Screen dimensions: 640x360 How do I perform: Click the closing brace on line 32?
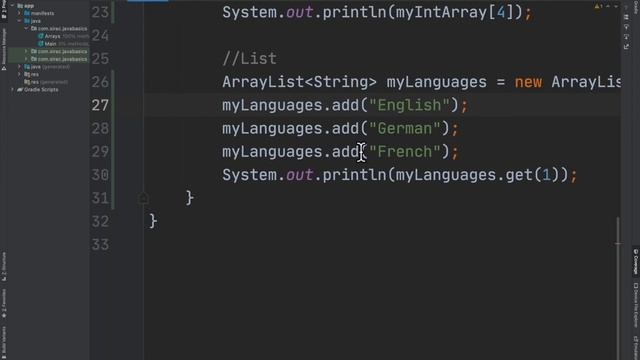tap(153, 222)
